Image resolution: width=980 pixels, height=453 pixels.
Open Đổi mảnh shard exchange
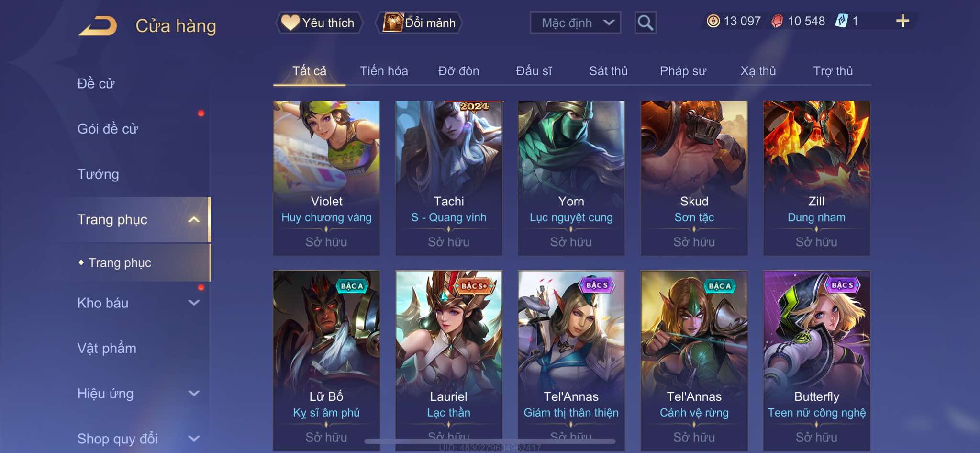(419, 23)
